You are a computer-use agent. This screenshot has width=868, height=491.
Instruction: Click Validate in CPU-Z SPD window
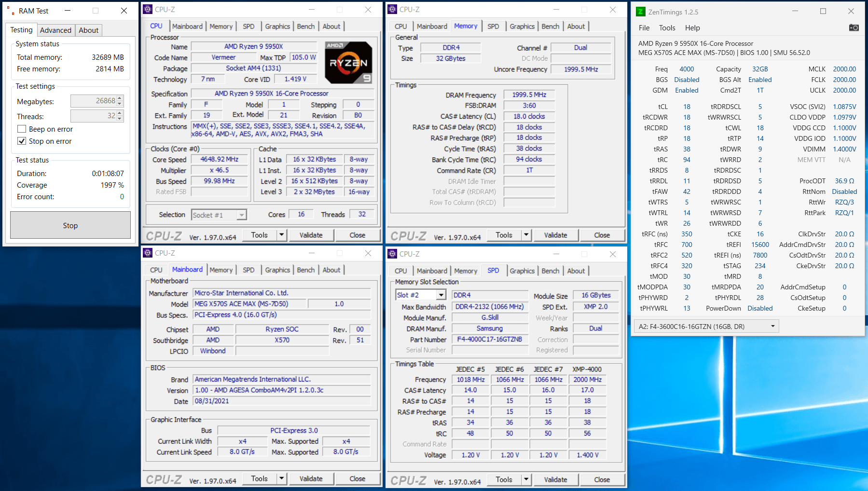click(555, 479)
